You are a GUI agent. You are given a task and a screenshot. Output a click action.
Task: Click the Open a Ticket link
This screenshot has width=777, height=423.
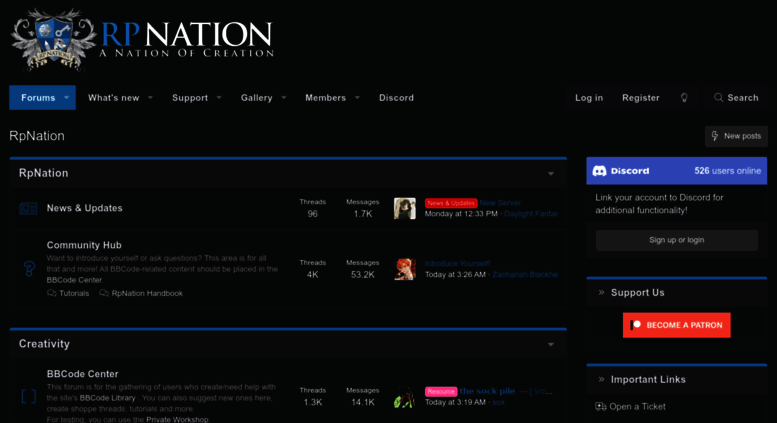[x=637, y=407]
